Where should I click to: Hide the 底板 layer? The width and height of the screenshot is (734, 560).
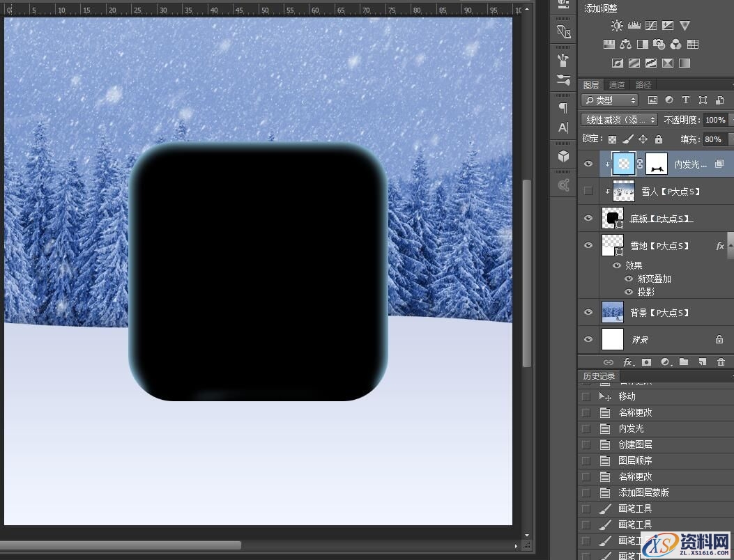point(588,218)
